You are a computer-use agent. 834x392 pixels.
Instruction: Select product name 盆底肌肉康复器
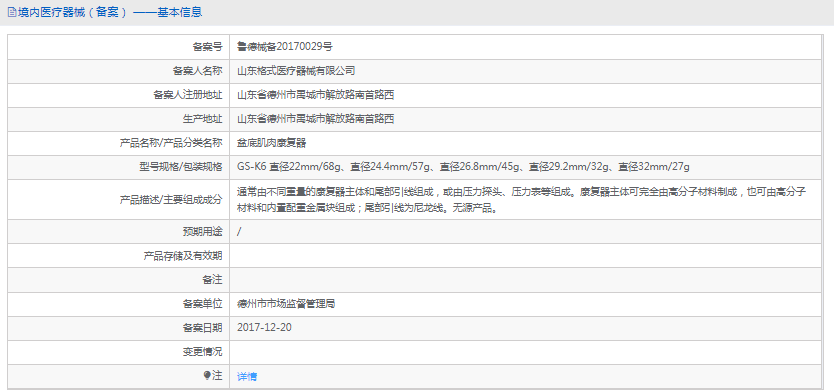[272, 143]
